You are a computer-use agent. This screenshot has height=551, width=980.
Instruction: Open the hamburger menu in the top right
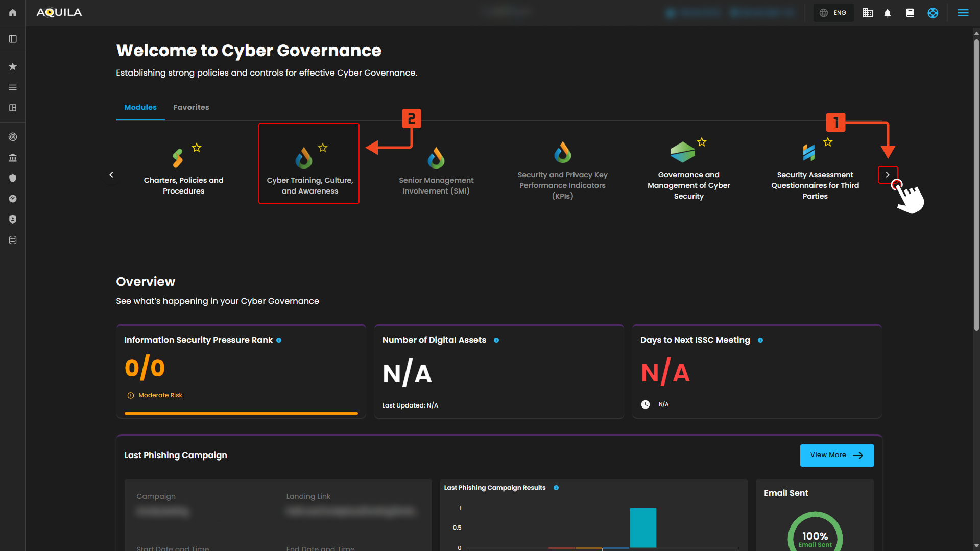(963, 13)
